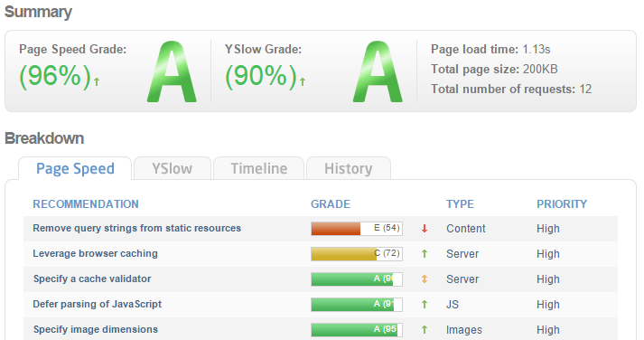The height and width of the screenshot is (340, 644).
Task: Expand Remove query strings from static resources
Action: point(136,228)
